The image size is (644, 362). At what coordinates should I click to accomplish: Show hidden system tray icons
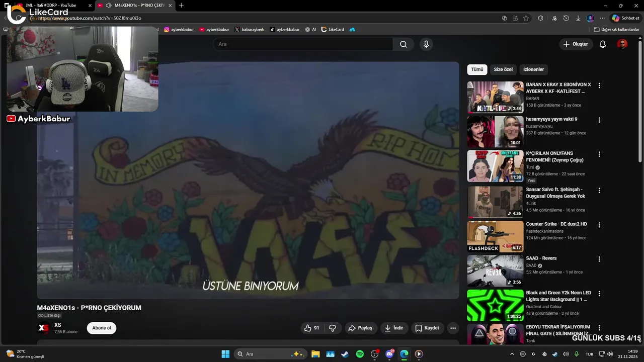(513, 354)
